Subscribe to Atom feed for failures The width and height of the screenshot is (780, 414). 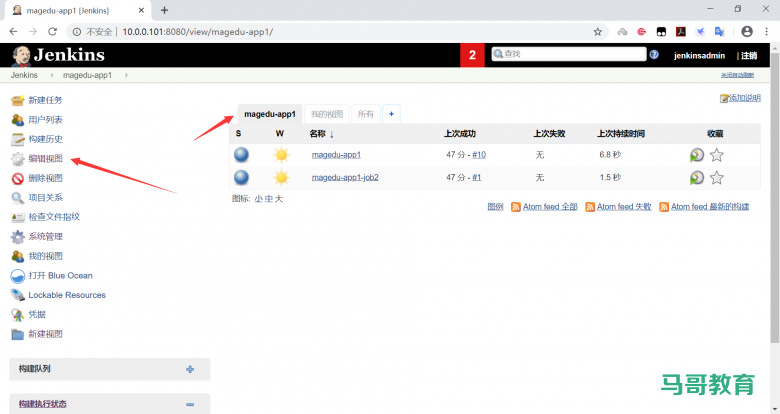pyautogui.click(x=618, y=207)
